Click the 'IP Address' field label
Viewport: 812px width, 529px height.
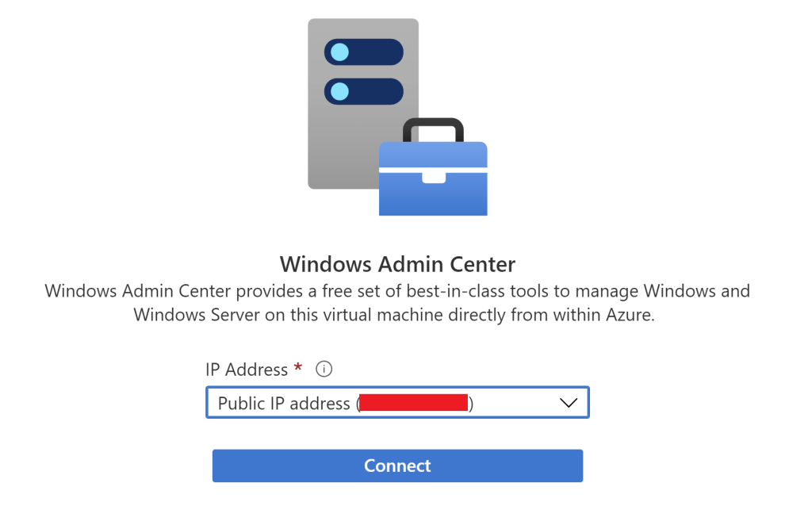[246, 370]
